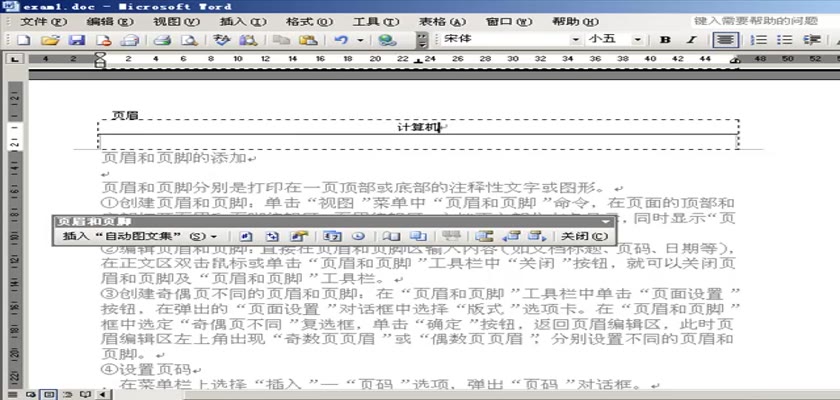Click the Insert Hyperlink globe icon
The image size is (840, 400).
pyautogui.click(x=386, y=40)
